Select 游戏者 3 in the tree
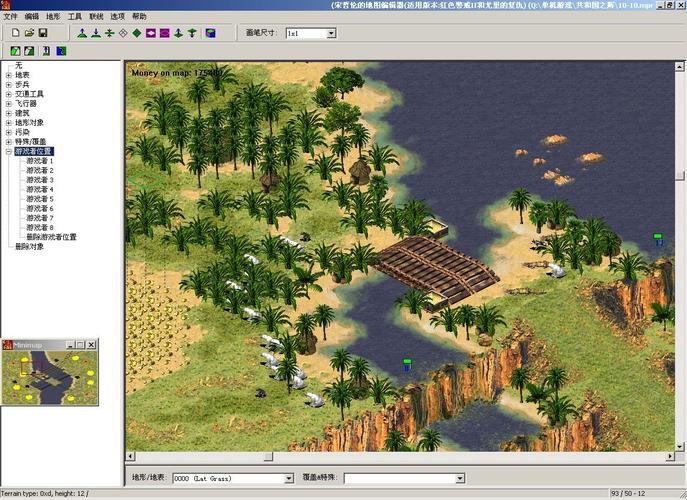Viewport: 687px width, 500px height. (40, 180)
